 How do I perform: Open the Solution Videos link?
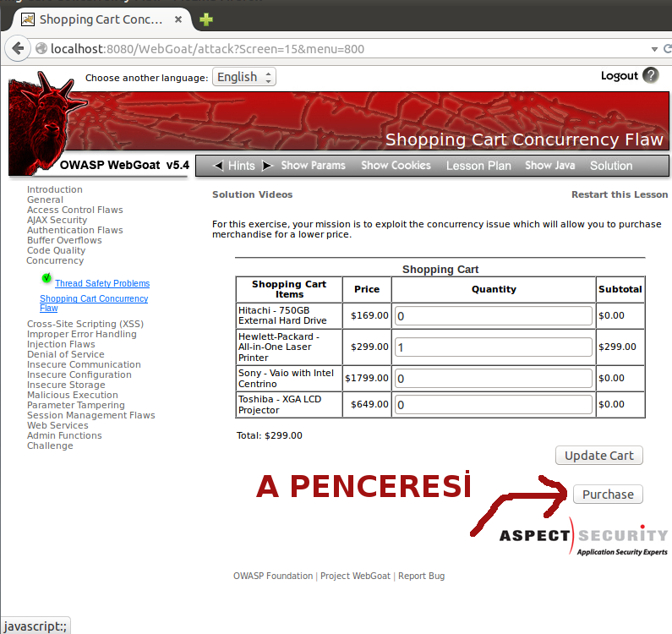pos(253,194)
